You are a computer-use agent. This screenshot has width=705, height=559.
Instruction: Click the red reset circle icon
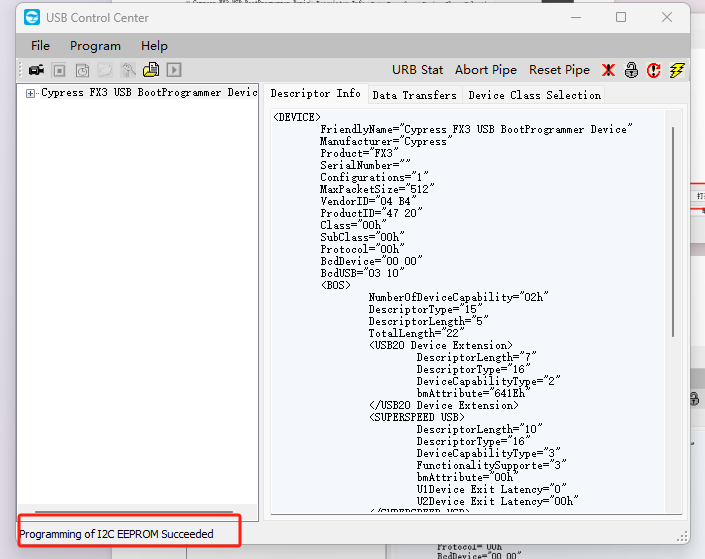[654, 70]
